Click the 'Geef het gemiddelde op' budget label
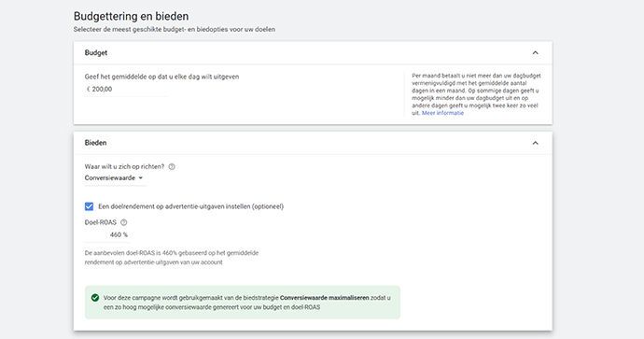Viewport: 644px width, 339px height. [161, 77]
